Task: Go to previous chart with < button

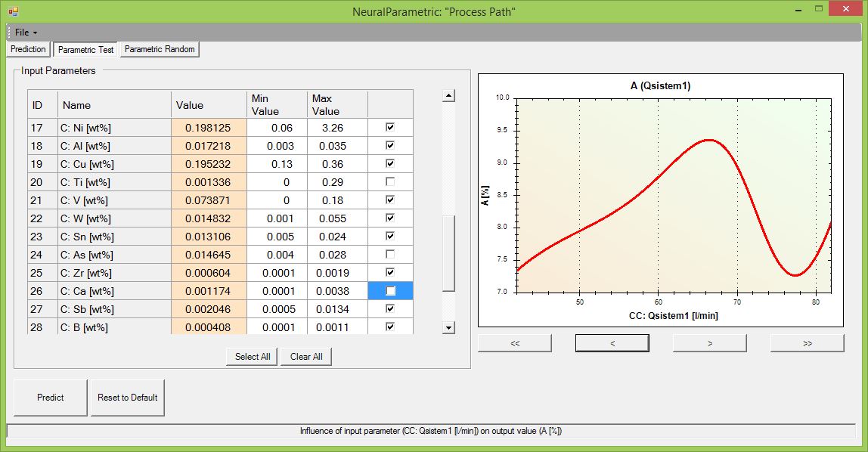Action: tap(612, 343)
